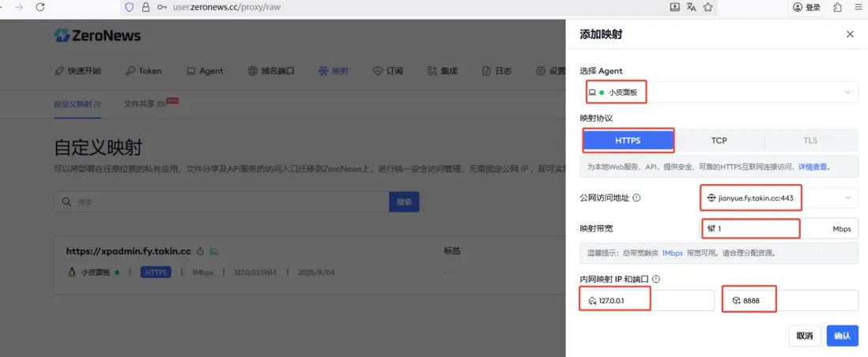868x357 pixels.
Task: Click the shield icon in address bar
Action: 129,7
